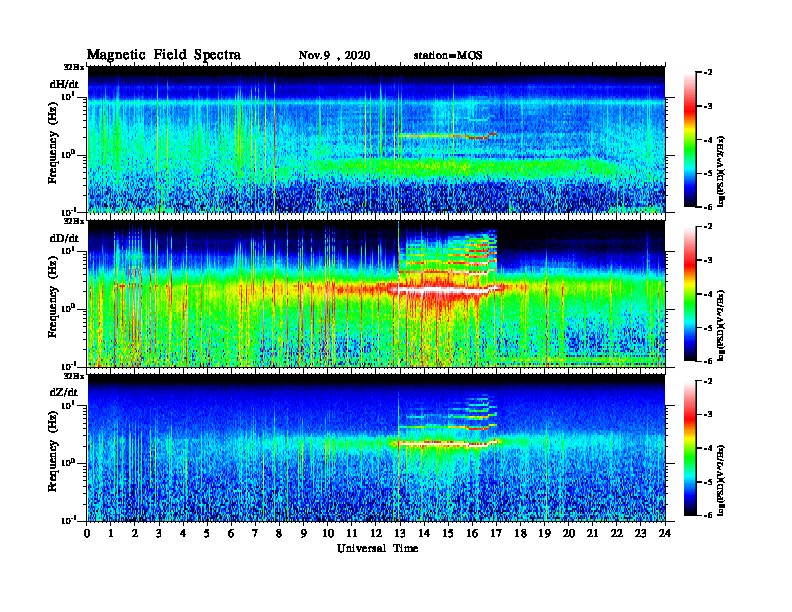Click the dD/dt spectrogram plot area
The height and width of the screenshot is (612, 792).
(x=376, y=294)
